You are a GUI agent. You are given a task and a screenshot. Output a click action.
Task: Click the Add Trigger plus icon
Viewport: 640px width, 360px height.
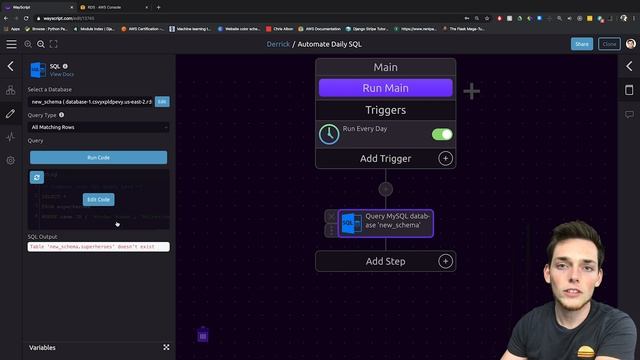pos(445,158)
